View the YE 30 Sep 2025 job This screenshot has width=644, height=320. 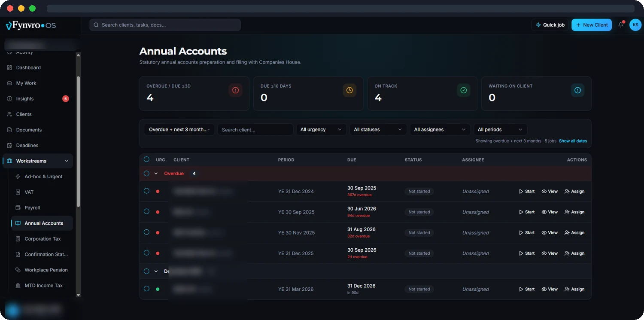550,212
